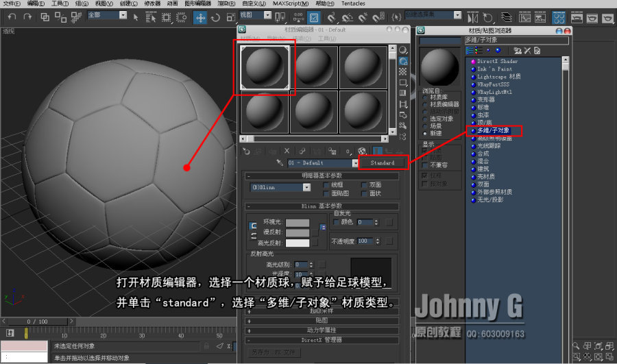
Task: Toggle checkered Background icon in material editor
Action: tap(402, 71)
